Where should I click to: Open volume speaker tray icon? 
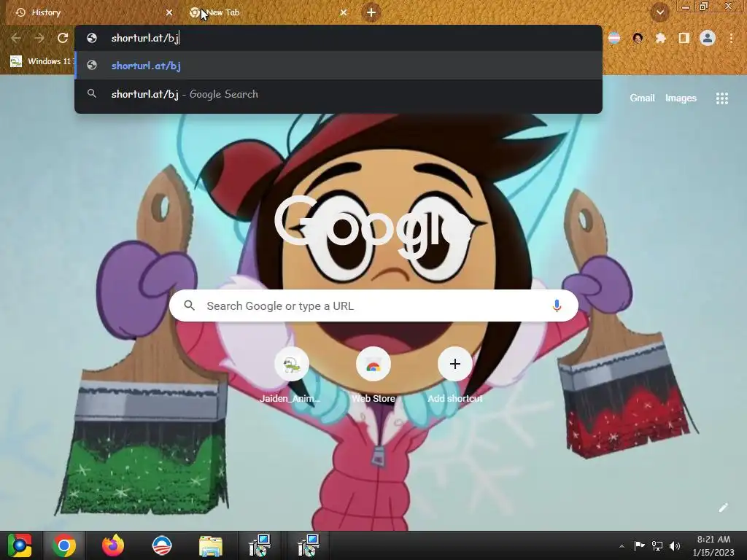pos(675,545)
